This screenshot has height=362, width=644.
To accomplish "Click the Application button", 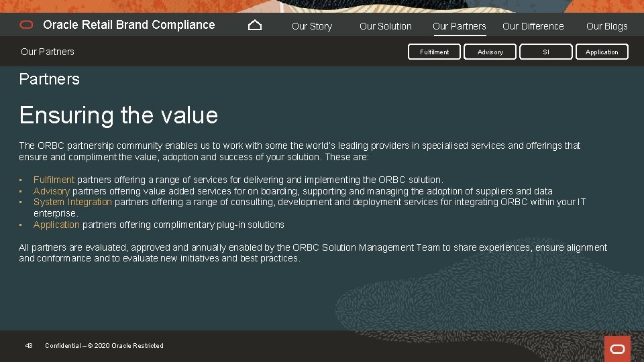I will 602,52.
